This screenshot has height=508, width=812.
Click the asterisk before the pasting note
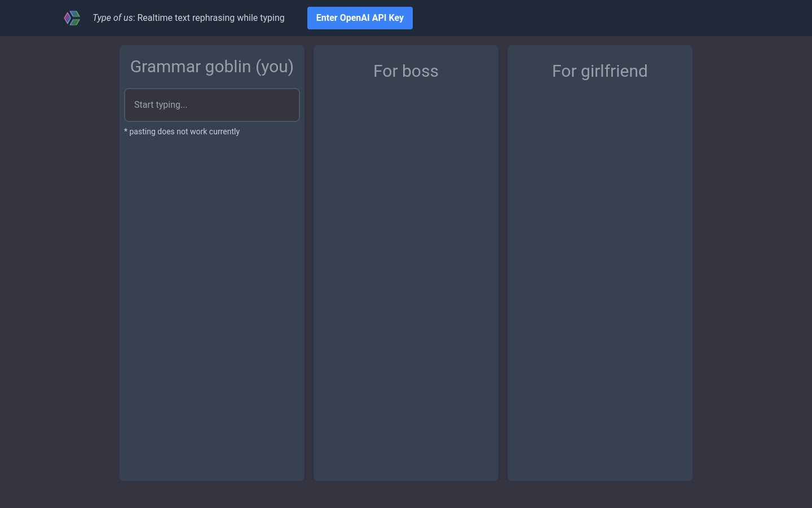126,131
